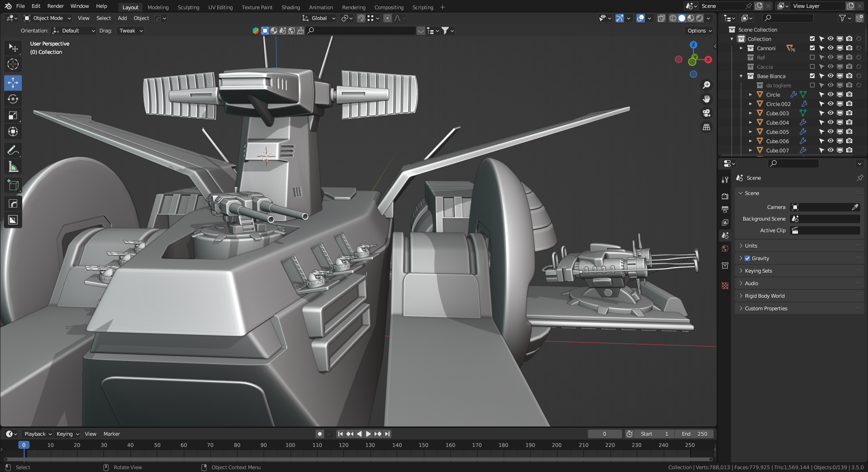Select the Measure tool
The width and height of the screenshot is (868, 472).
(13, 166)
